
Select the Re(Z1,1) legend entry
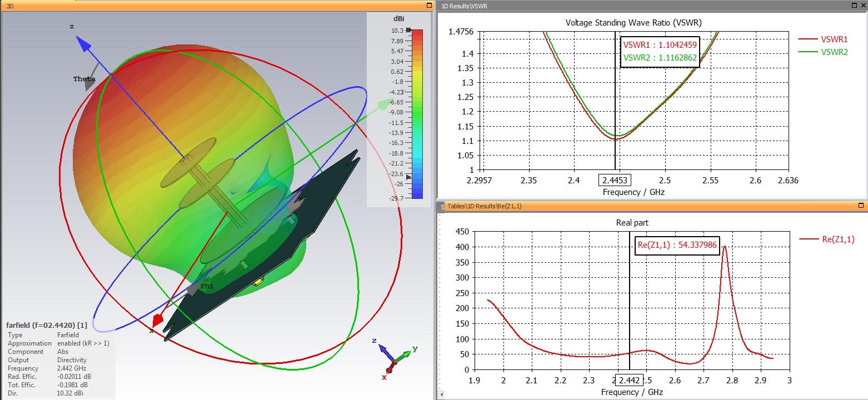click(827, 239)
